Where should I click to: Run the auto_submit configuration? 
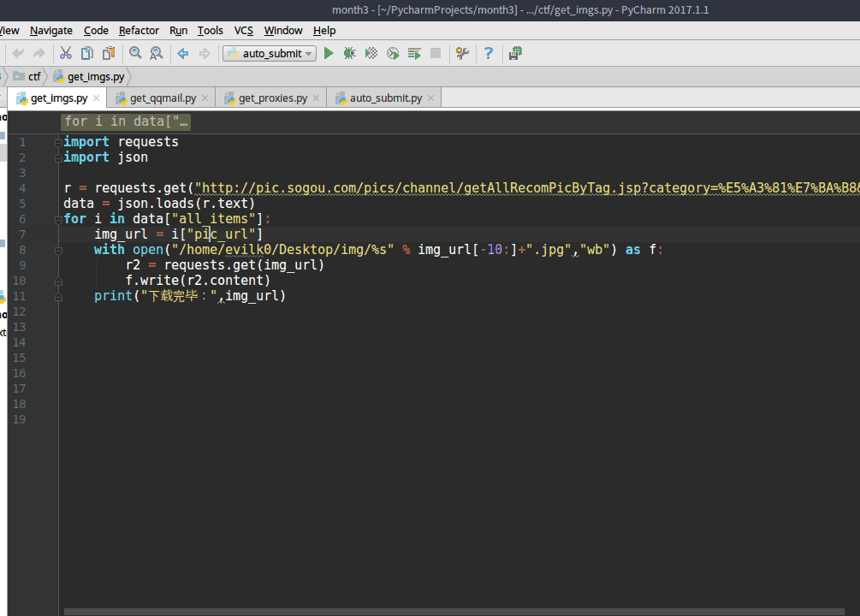pyautogui.click(x=329, y=53)
